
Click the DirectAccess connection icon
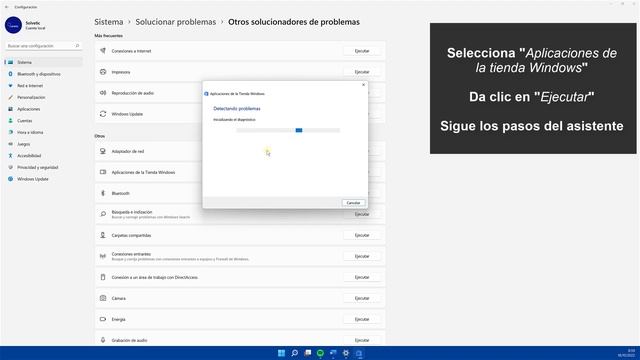coord(103,277)
